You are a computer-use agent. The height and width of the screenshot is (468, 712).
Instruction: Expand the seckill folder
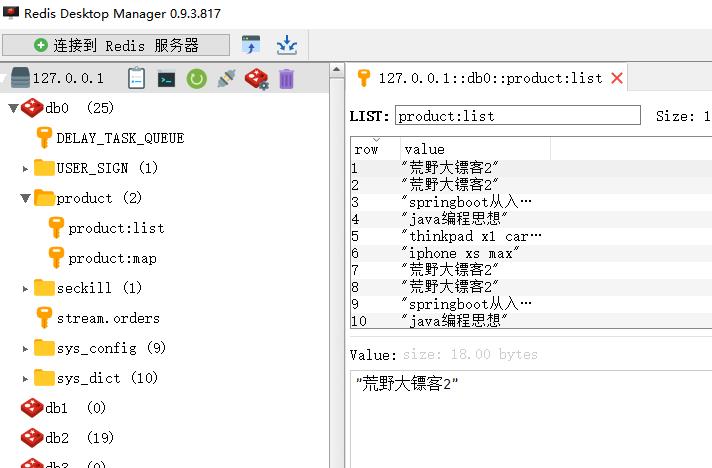click(25, 288)
